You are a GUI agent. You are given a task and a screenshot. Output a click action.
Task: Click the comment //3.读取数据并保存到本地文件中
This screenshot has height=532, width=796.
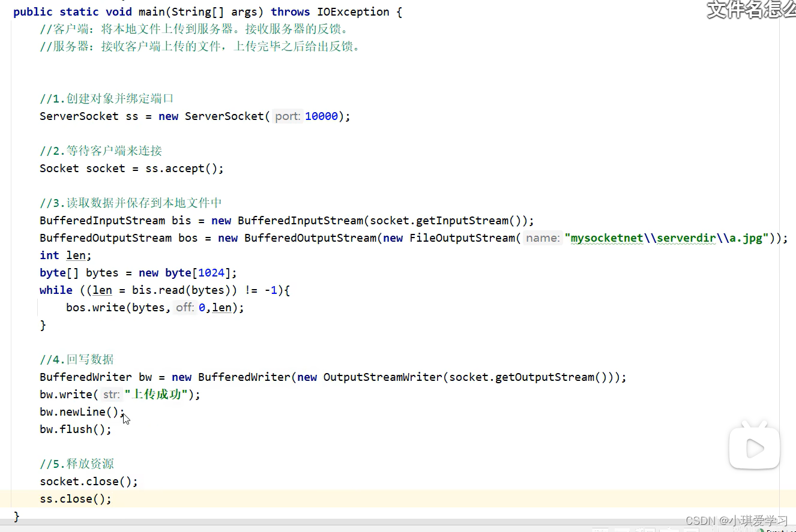(131, 203)
